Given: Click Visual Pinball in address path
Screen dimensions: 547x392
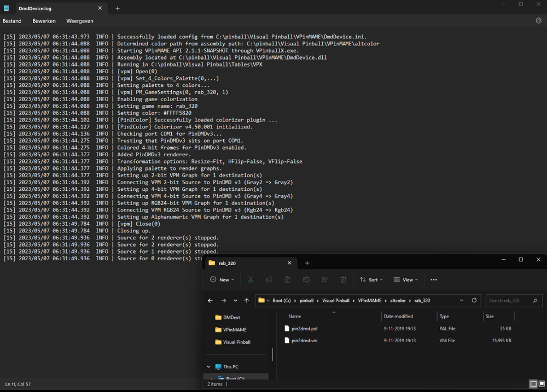Looking at the screenshot, I should (x=336, y=301).
